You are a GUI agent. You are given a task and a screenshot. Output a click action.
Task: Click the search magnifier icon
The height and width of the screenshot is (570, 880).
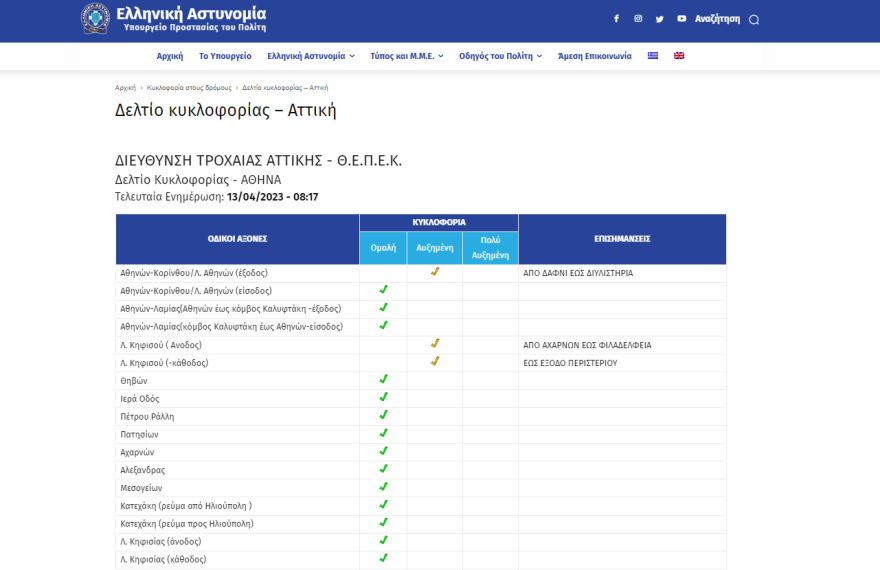pyautogui.click(x=754, y=20)
